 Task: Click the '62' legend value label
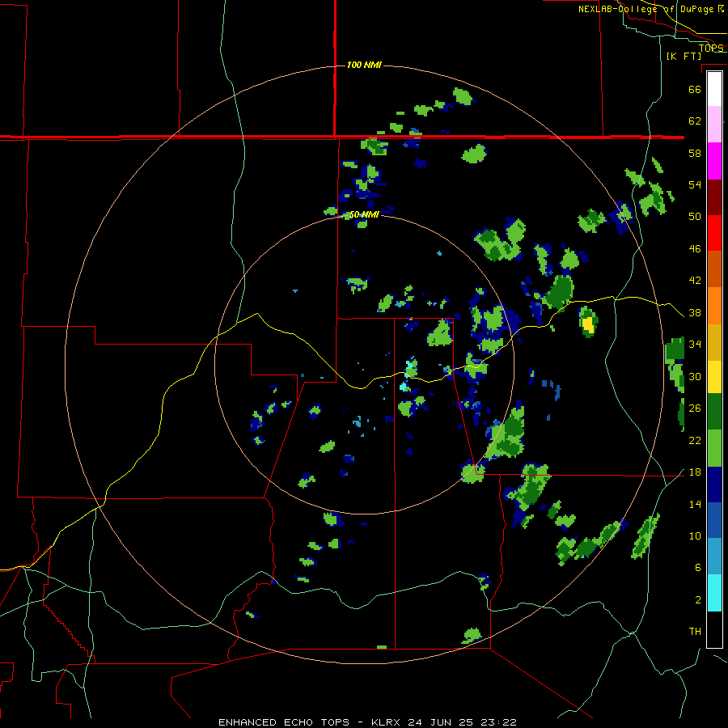click(695, 121)
